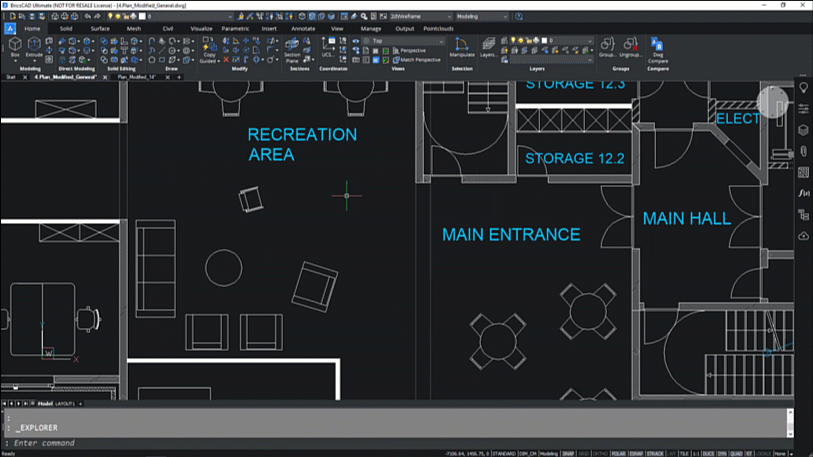Click the Extrude tool
Screen dimensions: 813x457
[x=35, y=46]
